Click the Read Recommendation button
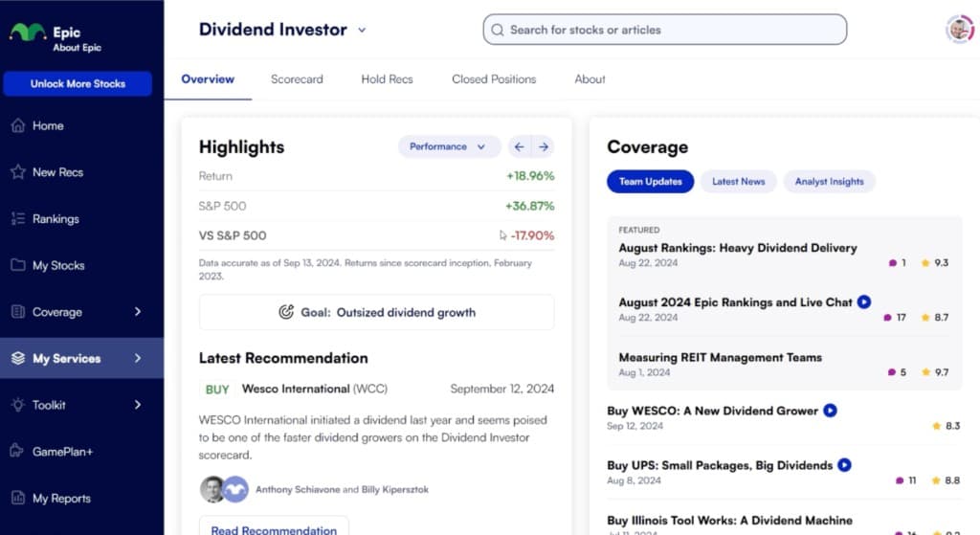The height and width of the screenshot is (535, 980). click(274, 528)
